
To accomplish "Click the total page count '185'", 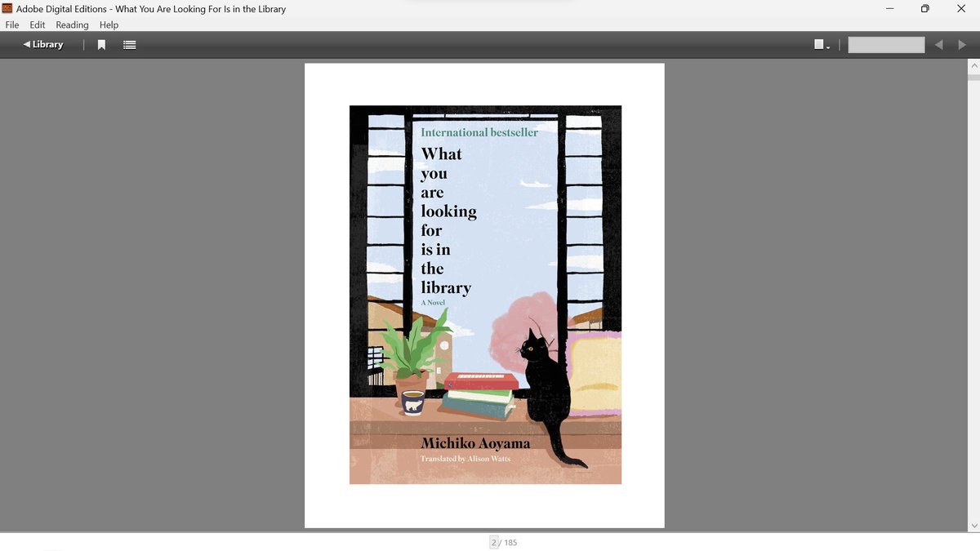I will tap(510, 542).
